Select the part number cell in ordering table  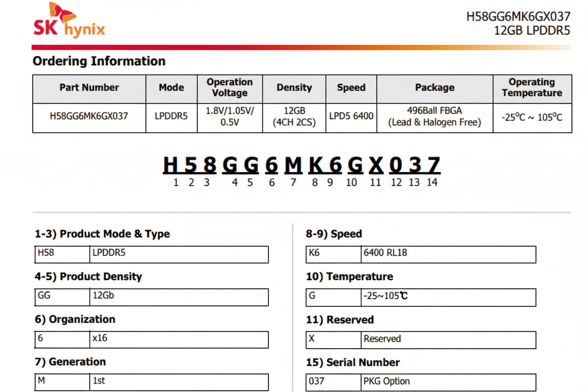pyautogui.click(x=89, y=116)
